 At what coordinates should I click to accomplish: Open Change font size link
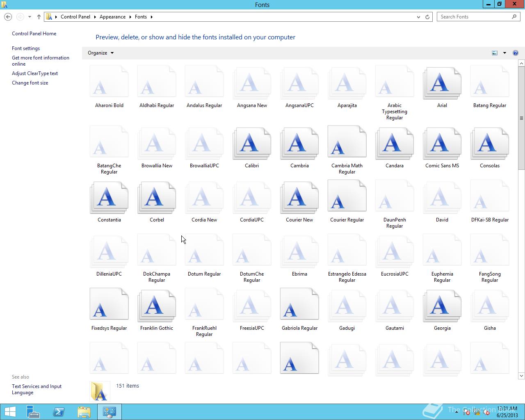(x=30, y=83)
